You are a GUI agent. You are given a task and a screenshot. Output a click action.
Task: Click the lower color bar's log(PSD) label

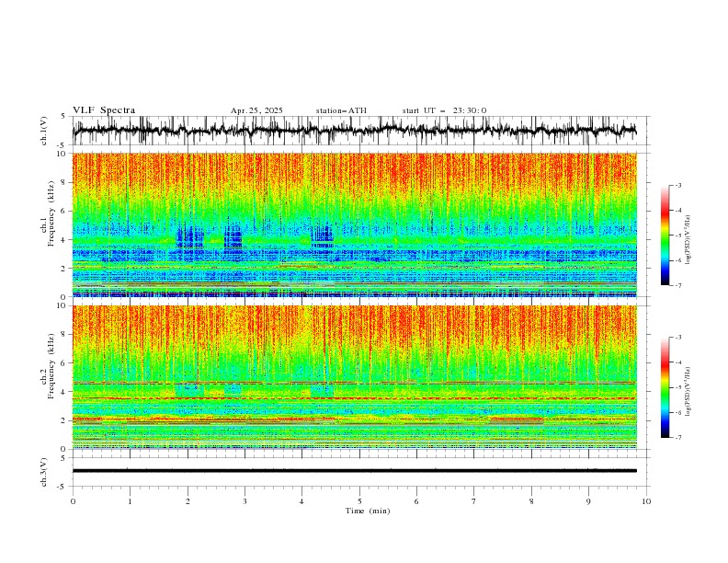point(688,391)
